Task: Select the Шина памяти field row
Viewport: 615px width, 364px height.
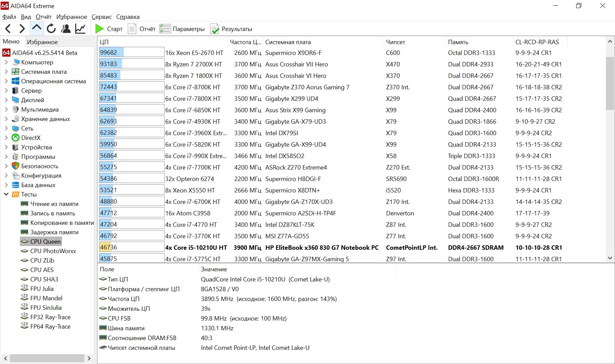Action: (246, 328)
